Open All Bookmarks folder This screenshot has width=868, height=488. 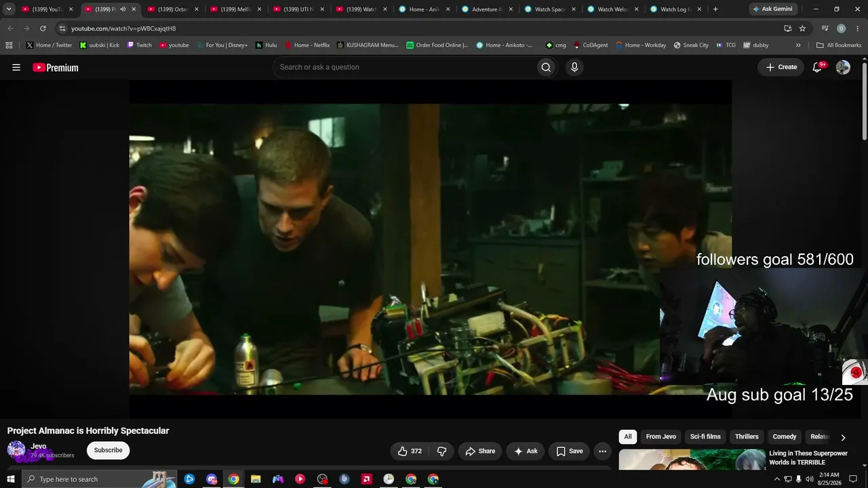tap(839, 45)
